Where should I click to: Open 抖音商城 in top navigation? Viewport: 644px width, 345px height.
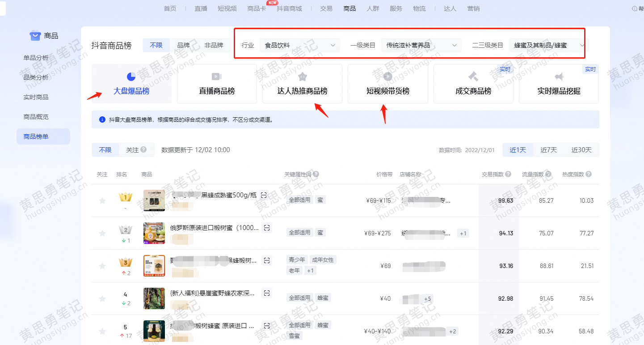[289, 9]
